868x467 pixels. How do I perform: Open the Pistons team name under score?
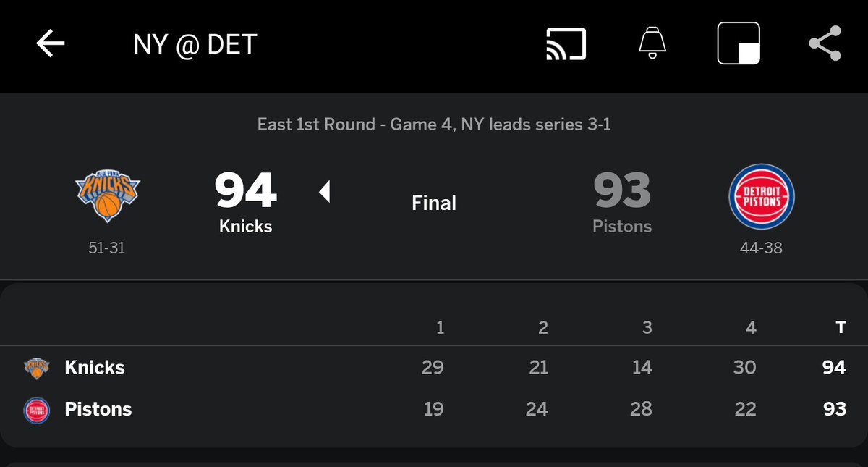[x=622, y=227]
